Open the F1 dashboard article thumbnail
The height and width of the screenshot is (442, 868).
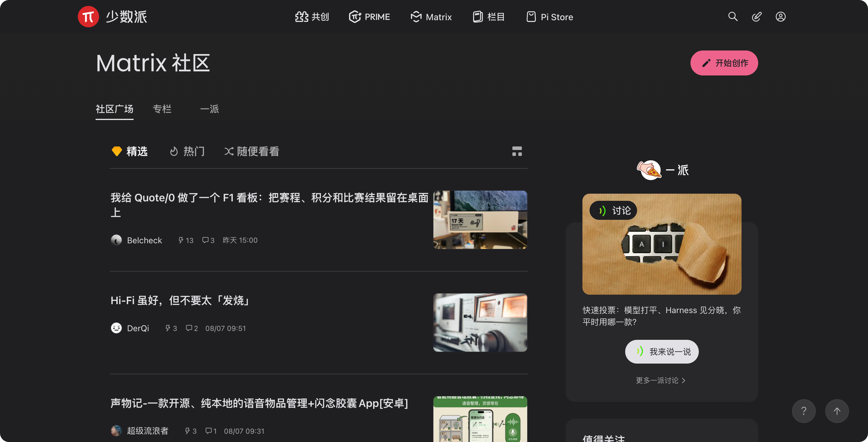(x=480, y=220)
